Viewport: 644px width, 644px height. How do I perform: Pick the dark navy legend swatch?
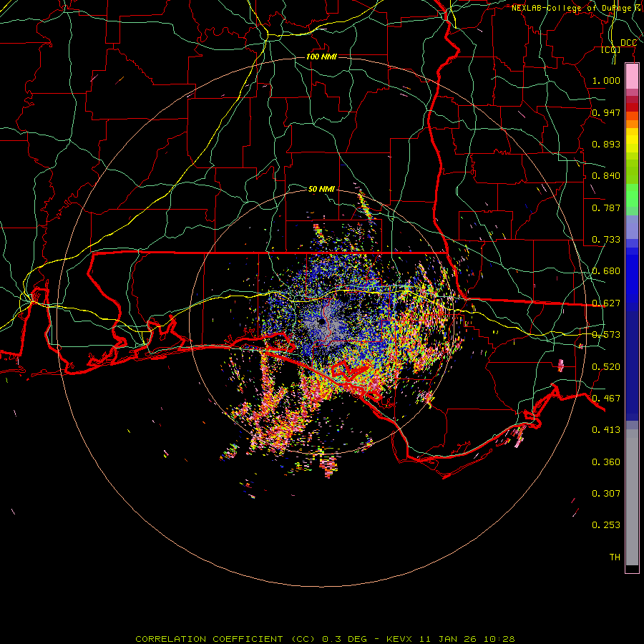(x=632, y=361)
